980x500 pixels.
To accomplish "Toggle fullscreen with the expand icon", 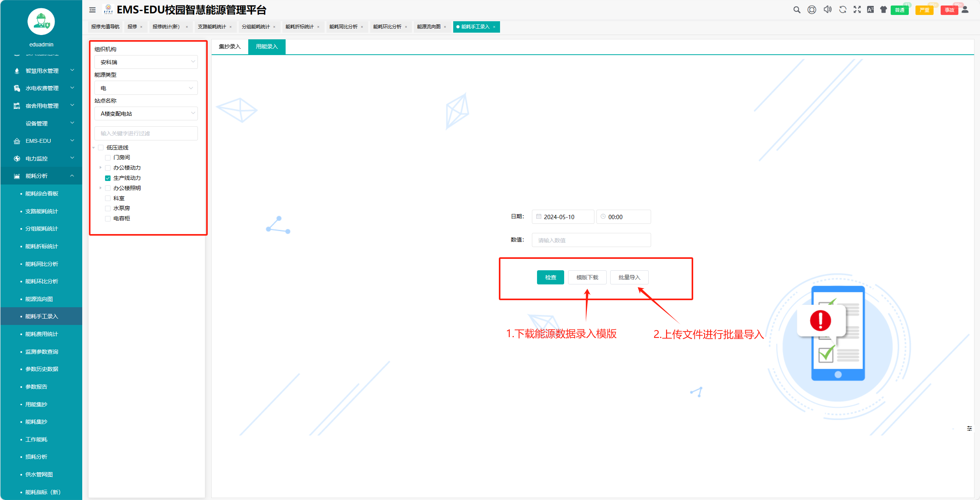I will (857, 10).
